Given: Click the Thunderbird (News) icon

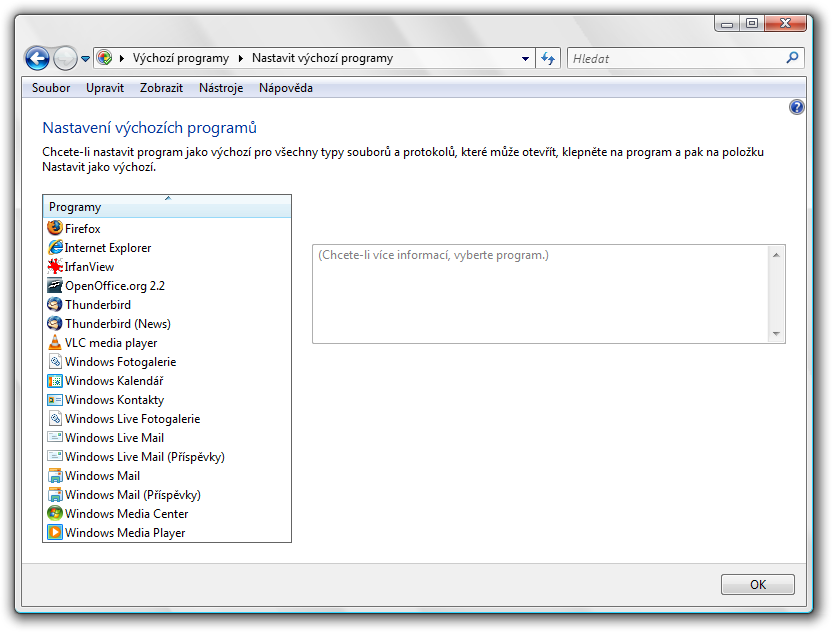Looking at the screenshot, I should click(55, 323).
